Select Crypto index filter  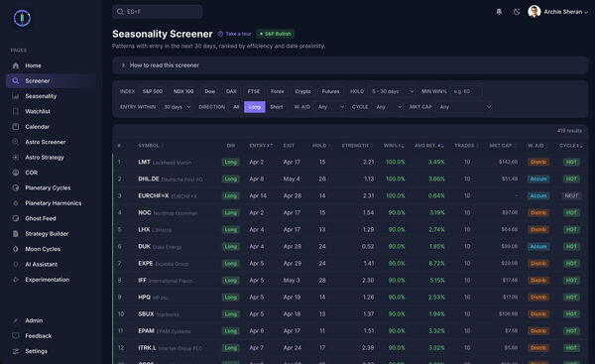(302, 91)
